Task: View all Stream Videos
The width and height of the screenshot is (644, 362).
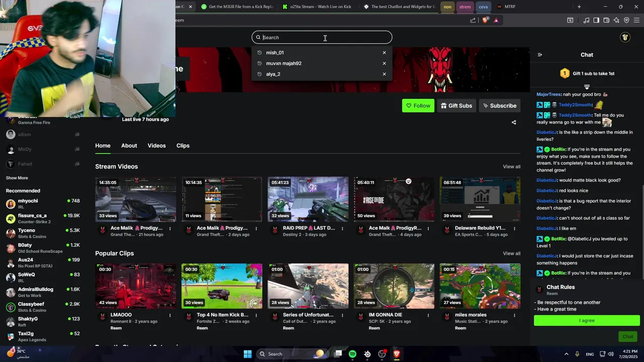Action: [512, 166]
